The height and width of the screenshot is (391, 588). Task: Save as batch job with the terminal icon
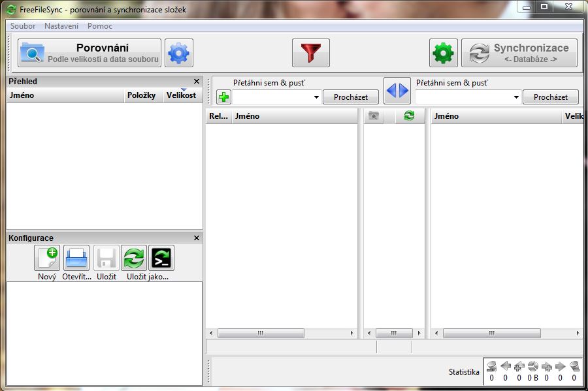coord(161,258)
